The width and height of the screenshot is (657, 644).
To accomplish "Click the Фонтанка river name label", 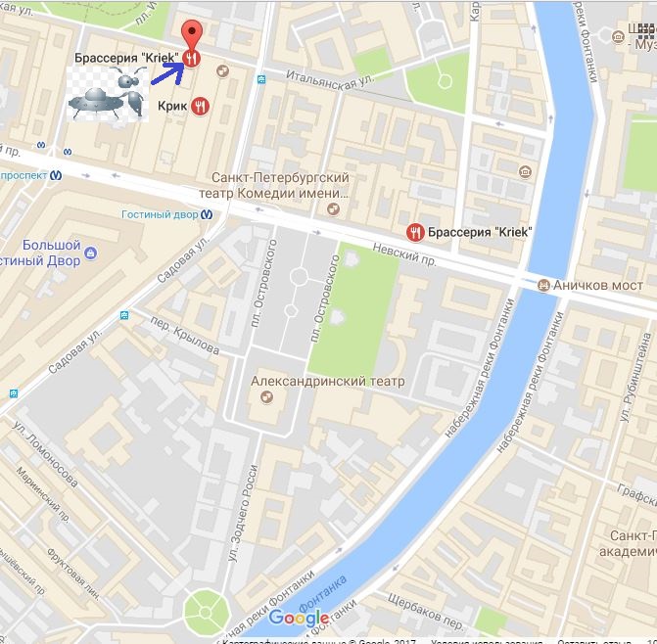I will [323, 593].
